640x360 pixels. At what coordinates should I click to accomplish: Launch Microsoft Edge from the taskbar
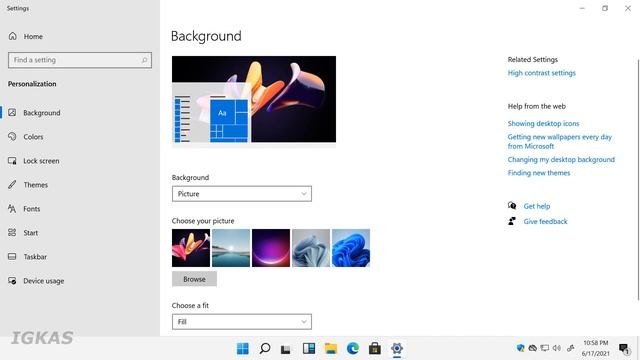[x=353, y=348]
